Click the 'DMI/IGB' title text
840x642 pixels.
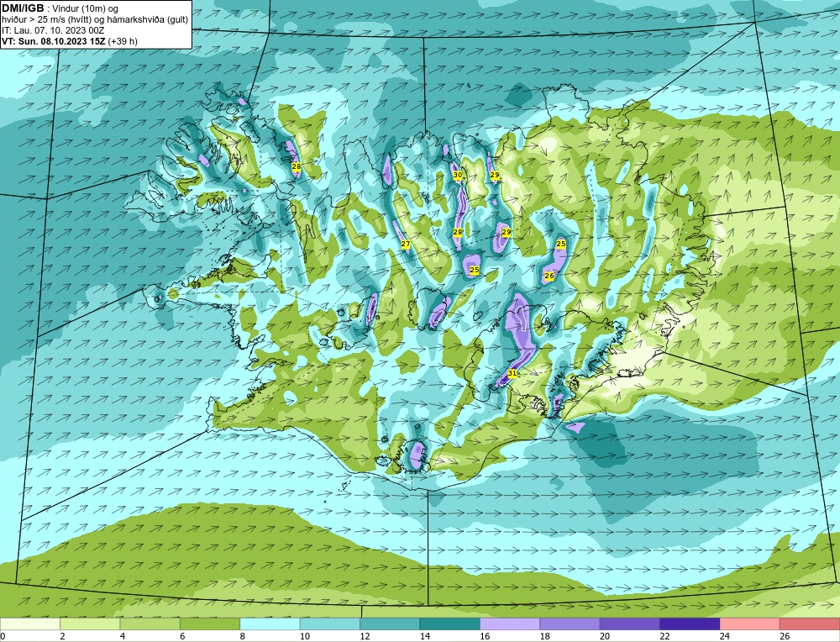pyautogui.click(x=23, y=8)
